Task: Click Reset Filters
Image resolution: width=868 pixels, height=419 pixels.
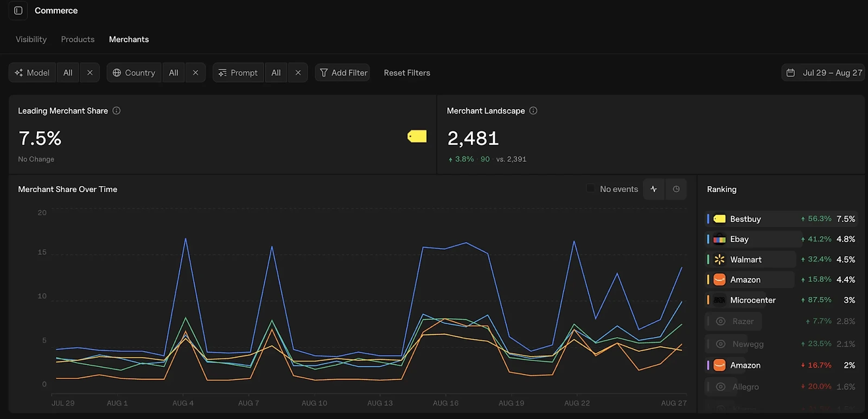Action: coord(407,73)
